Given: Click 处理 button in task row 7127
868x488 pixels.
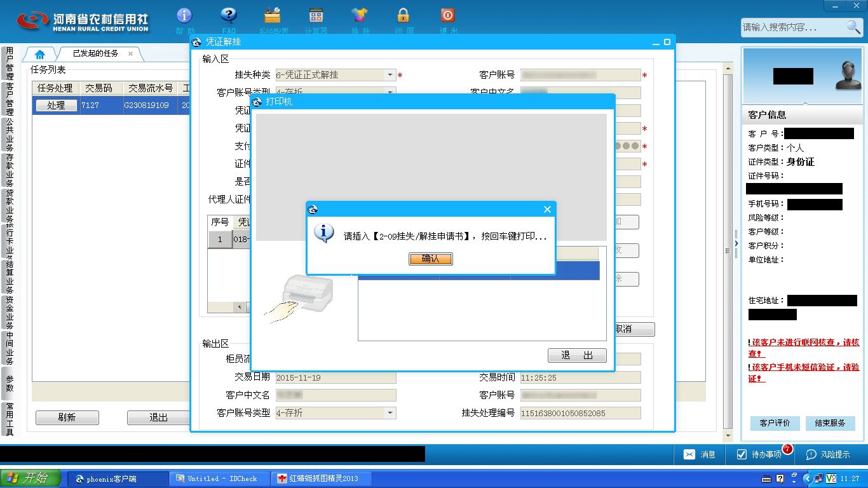Looking at the screenshot, I should pos(56,105).
